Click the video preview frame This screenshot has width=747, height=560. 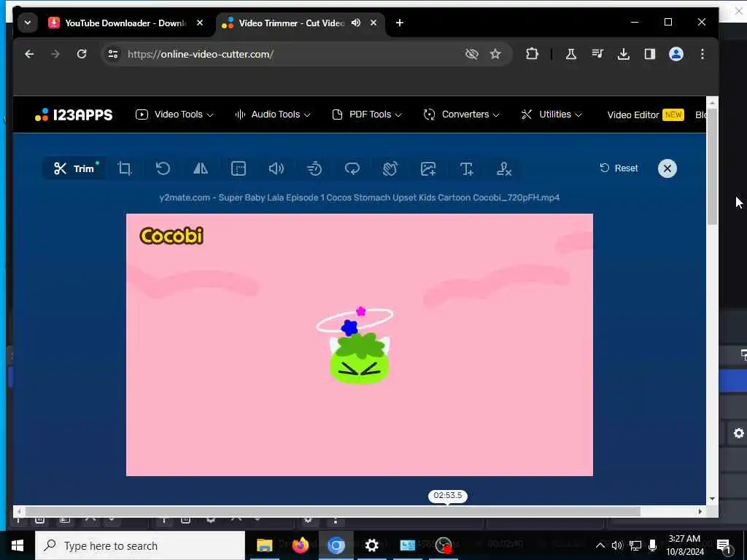[x=360, y=345]
